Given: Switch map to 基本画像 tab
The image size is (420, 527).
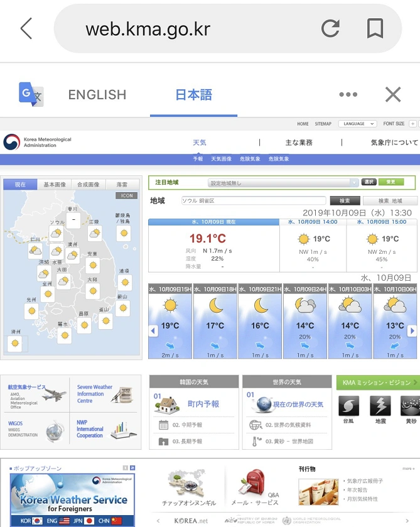Looking at the screenshot, I should pos(55,184).
